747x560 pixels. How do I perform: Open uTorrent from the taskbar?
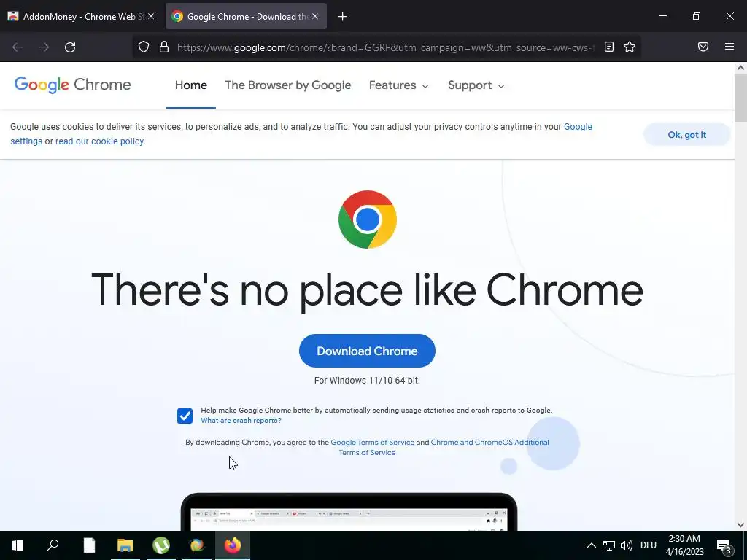[x=161, y=545]
